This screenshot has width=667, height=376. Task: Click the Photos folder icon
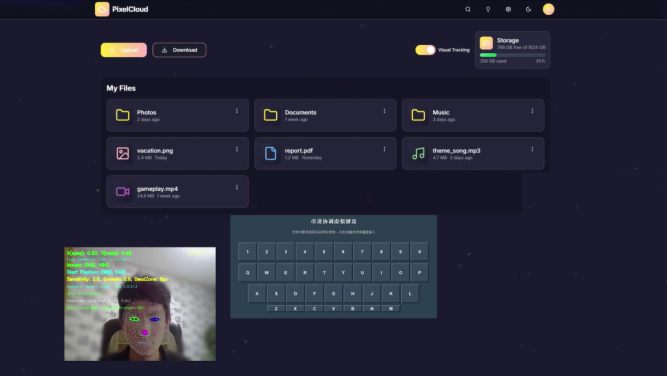123,115
